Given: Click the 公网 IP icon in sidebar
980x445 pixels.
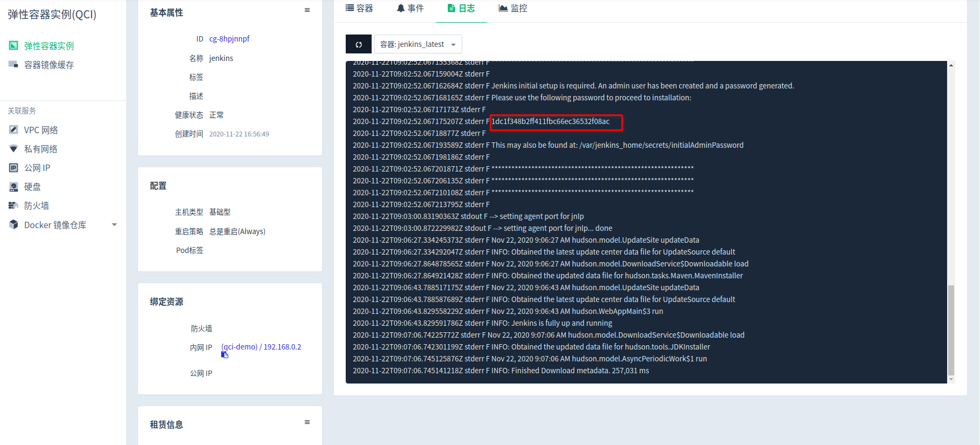Looking at the screenshot, I should click(13, 168).
